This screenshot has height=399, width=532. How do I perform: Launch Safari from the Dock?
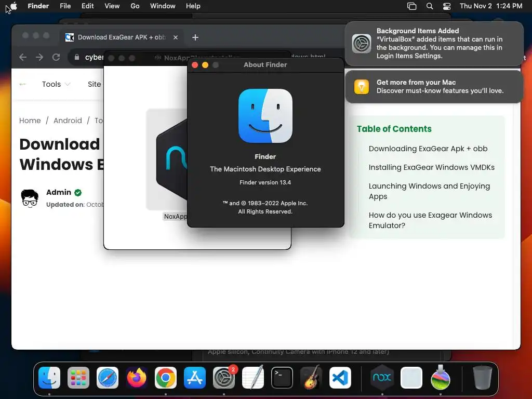coord(108,378)
